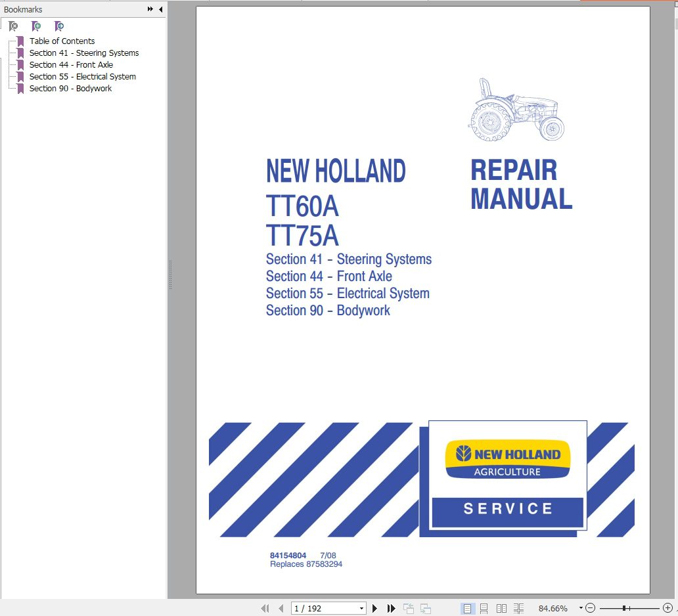Collapse the Bookmarks panel using the left triangle
The width and height of the screenshot is (678, 616).
pyautogui.click(x=161, y=9)
